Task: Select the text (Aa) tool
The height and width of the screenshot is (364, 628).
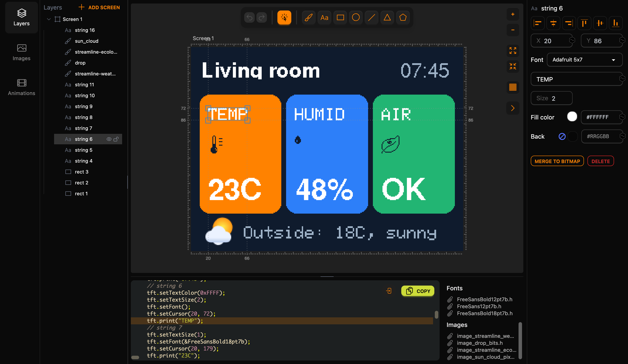Action: (x=324, y=17)
